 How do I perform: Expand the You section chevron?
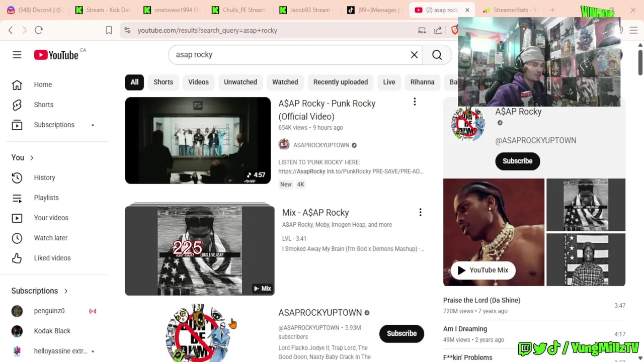coord(32,158)
